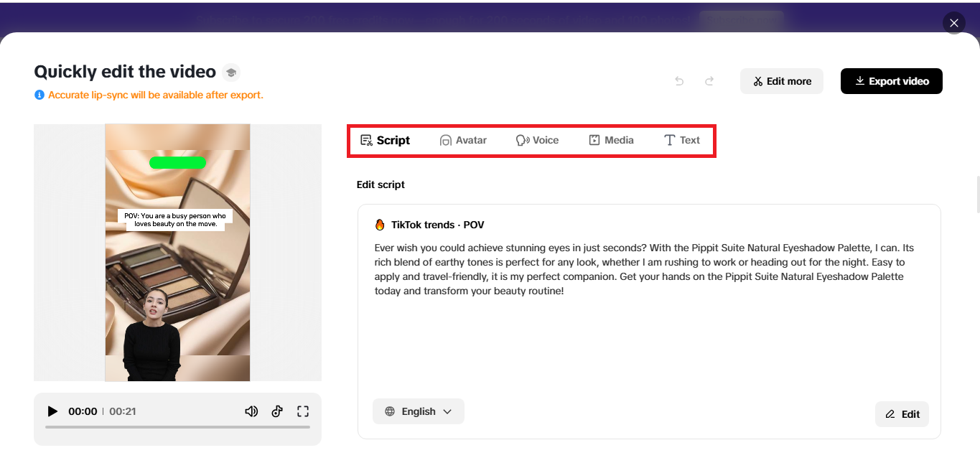Click the avatar presenter in the preview
Viewport: 980px width, 463px height.
(151, 335)
